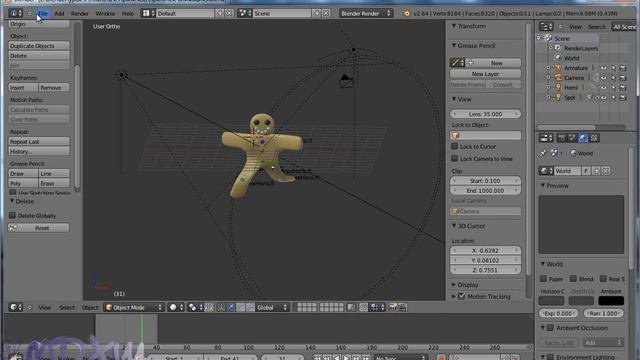Open the Global orientation dropdown
Viewport: 640px width, 360px height.
(x=272, y=307)
